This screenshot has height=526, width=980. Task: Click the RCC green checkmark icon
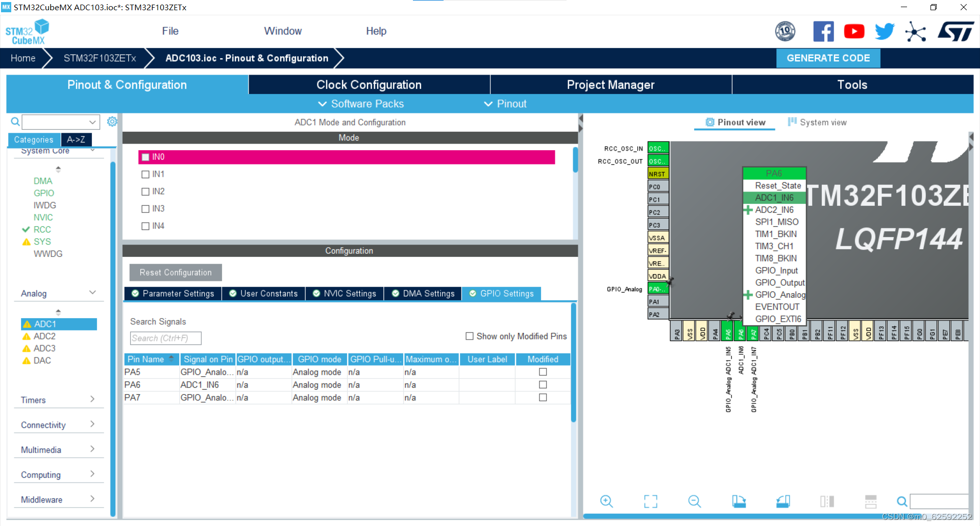(x=27, y=229)
